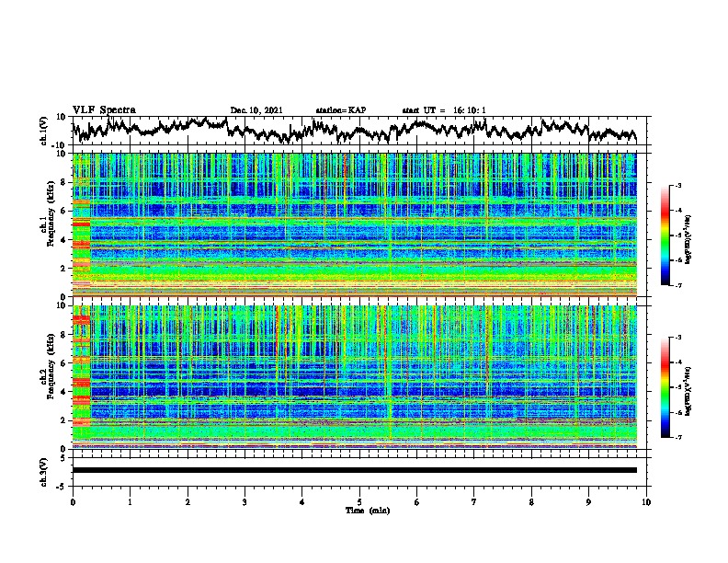Viewport: 728px width, 563px height.
Task: Click the ch.1 "Frequency (kHz)" axis label
Action: (x=51, y=213)
